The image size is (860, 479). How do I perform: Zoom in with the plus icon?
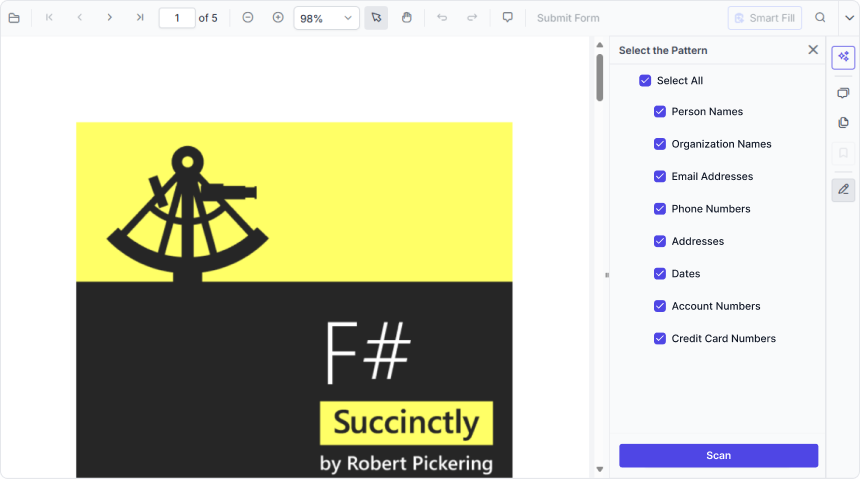(x=278, y=18)
